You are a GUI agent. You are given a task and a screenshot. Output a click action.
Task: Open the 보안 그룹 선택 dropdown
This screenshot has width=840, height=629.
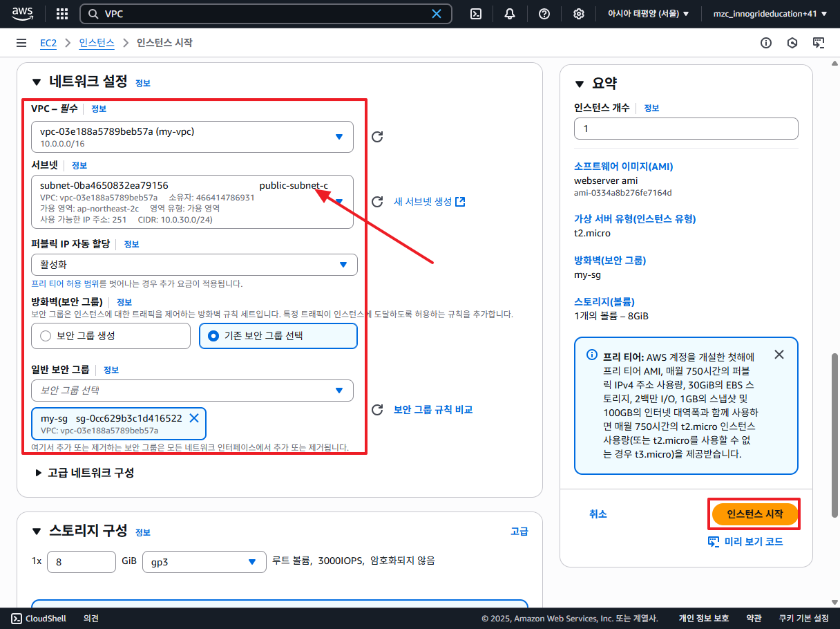pyautogui.click(x=192, y=391)
